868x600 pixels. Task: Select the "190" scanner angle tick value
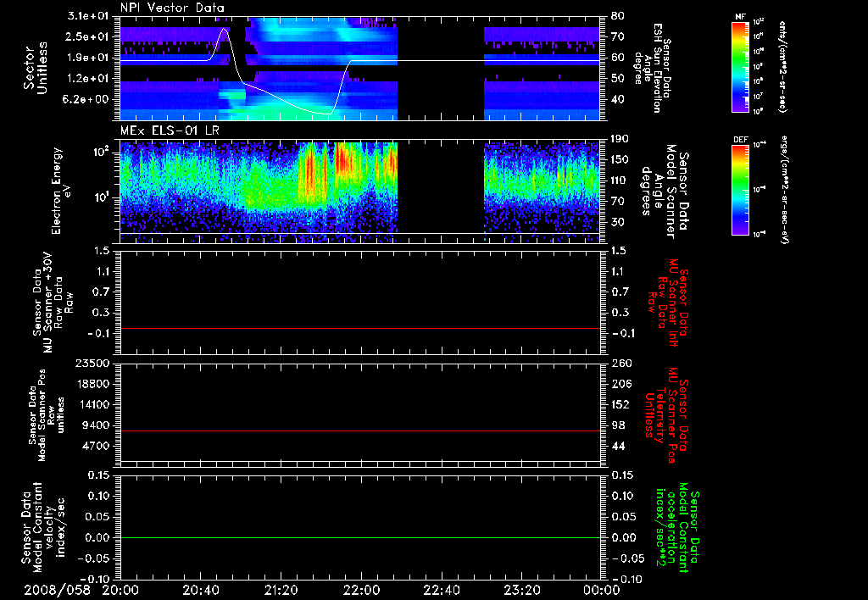620,139
